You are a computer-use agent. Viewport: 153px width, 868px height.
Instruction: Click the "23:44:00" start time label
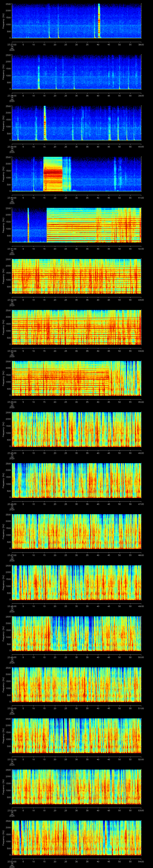(x=12, y=402)
